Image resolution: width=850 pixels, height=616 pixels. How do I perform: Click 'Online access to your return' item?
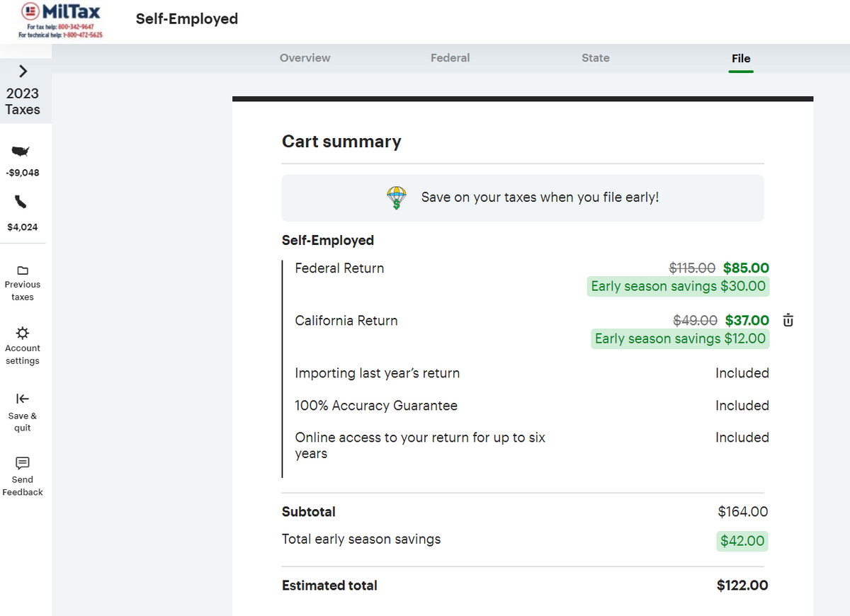tap(420, 445)
